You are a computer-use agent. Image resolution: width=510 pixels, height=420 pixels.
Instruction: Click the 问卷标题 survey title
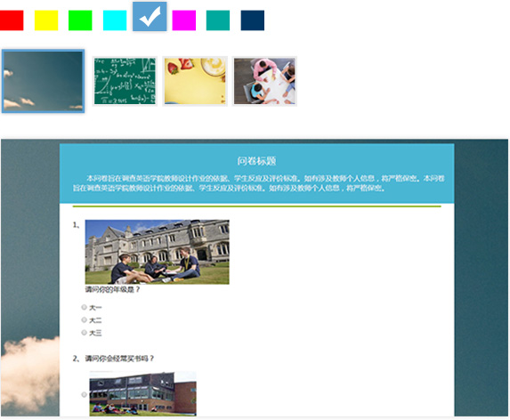click(x=256, y=161)
